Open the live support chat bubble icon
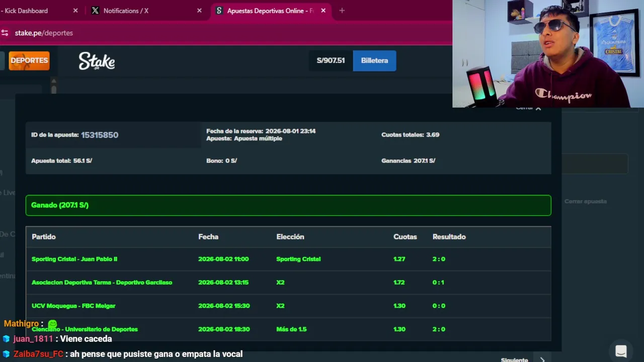 [x=621, y=351]
